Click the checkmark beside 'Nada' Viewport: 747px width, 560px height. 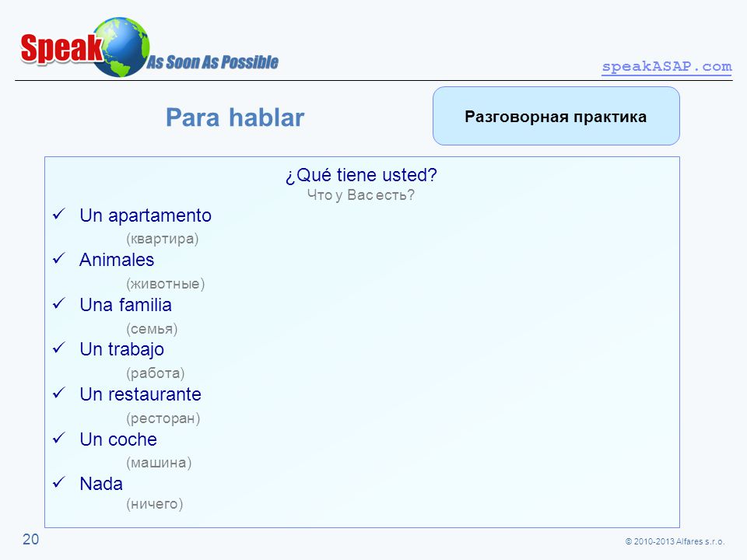coord(58,482)
